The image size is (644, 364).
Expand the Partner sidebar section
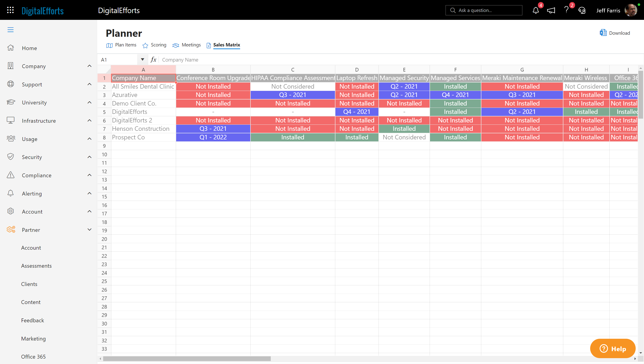tap(89, 229)
